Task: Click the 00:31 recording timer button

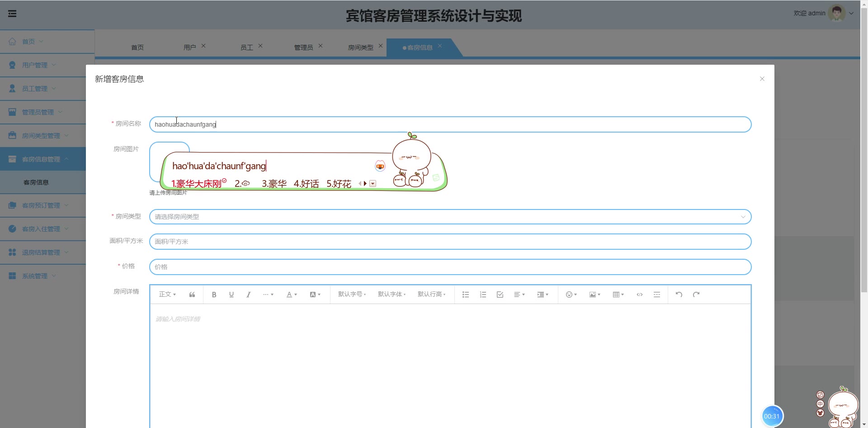Action: [772, 416]
